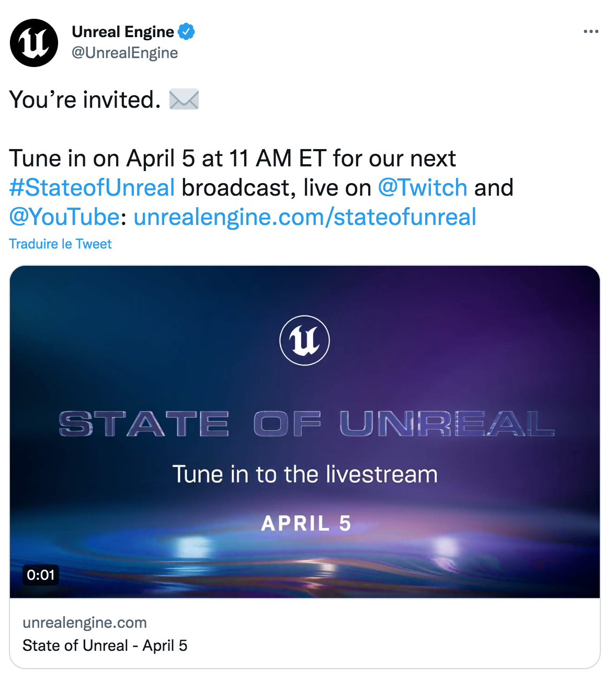616x677 pixels.
Task: Click the Unreal Engine profile avatar
Action: tap(34, 43)
